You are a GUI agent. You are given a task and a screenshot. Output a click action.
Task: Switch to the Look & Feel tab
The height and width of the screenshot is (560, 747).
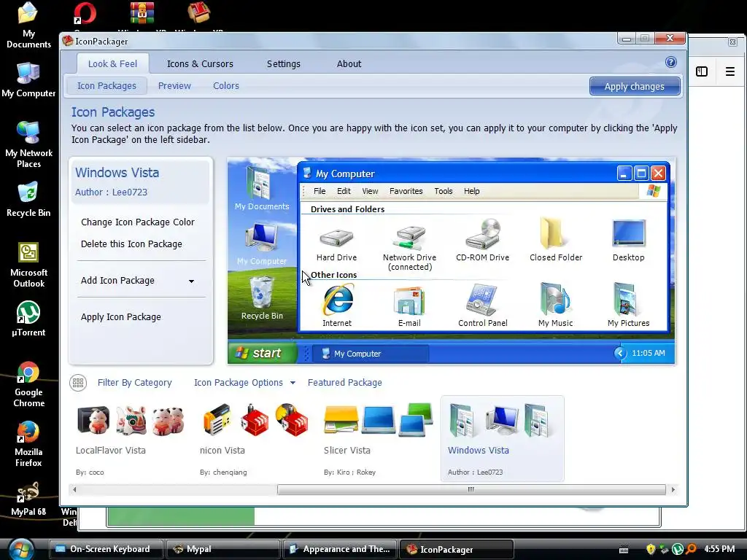coord(112,63)
